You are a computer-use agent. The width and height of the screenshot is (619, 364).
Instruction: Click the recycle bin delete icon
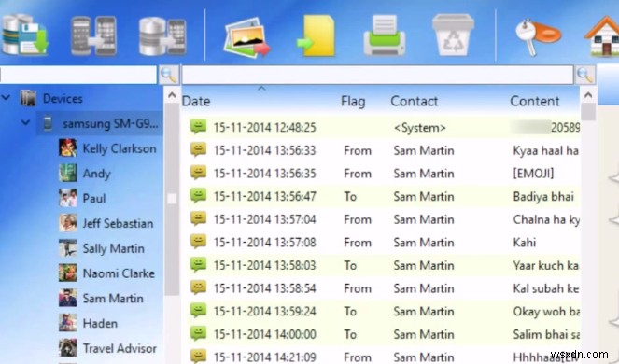click(x=453, y=35)
